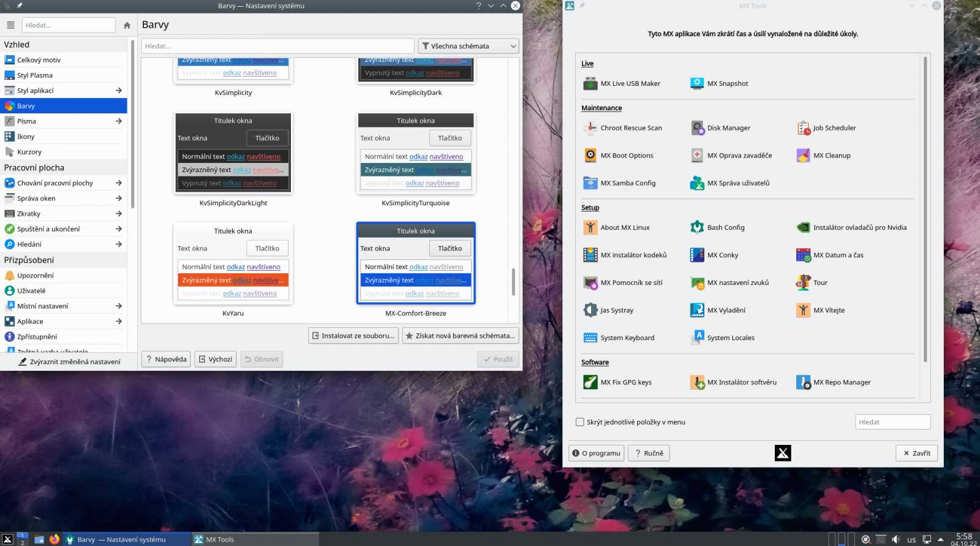
Task: Open the Všechna schémata filter dropdown
Action: coord(469,46)
